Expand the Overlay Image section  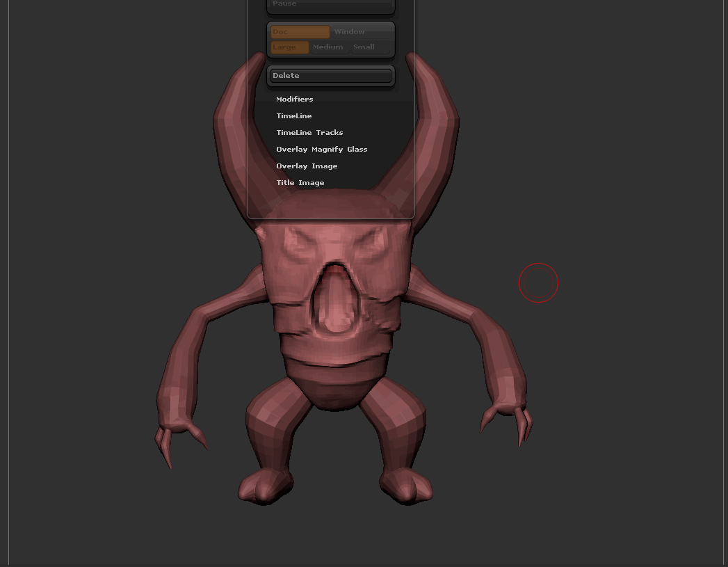point(307,166)
